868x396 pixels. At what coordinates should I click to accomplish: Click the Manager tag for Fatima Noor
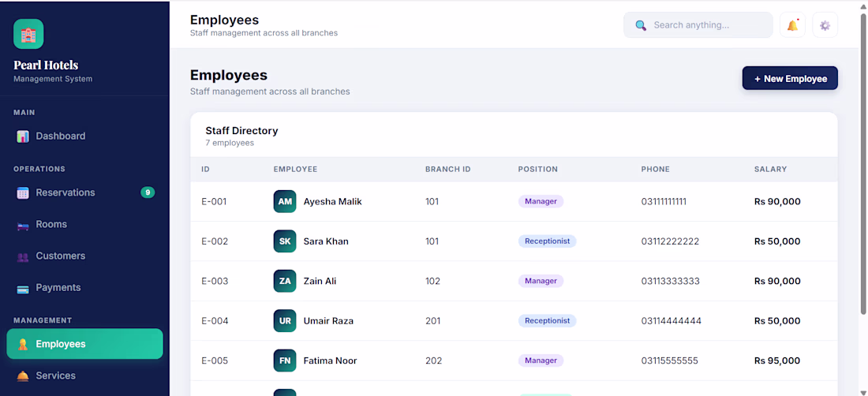pos(541,361)
